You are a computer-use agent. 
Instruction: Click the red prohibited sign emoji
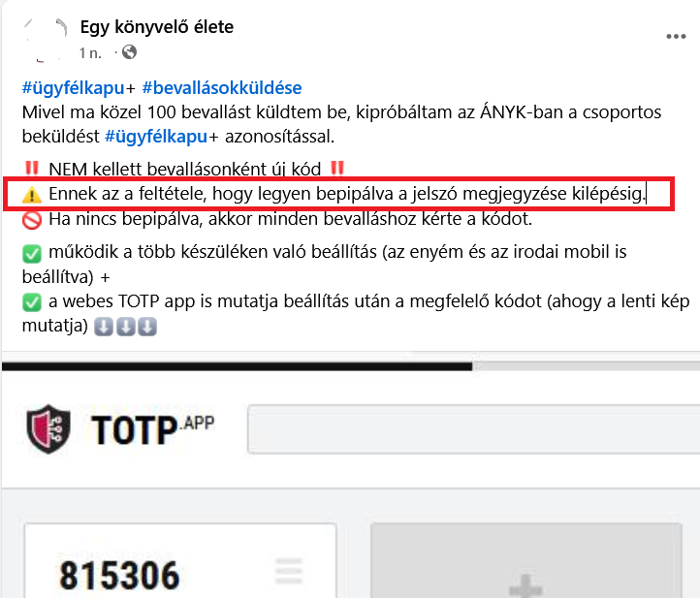pos(32,220)
